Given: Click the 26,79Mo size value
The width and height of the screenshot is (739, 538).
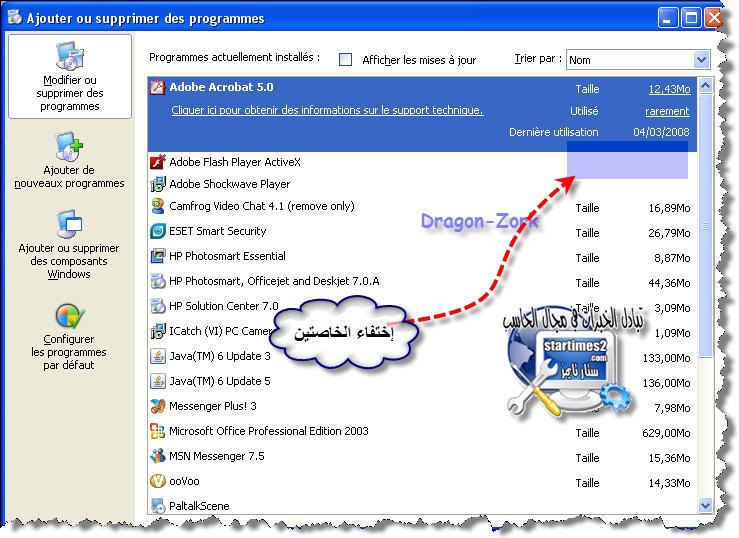Looking at the screenshot, I should click(669, 233).
